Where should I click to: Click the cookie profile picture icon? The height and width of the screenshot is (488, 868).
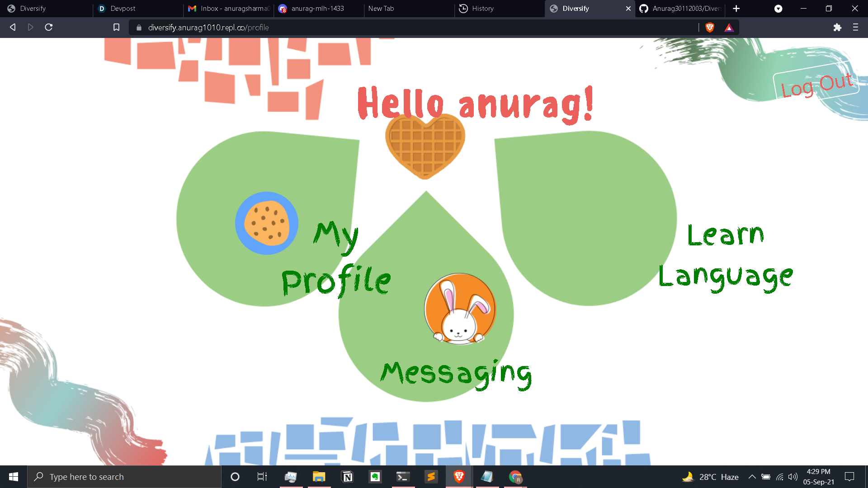click(x=267, y=223)
